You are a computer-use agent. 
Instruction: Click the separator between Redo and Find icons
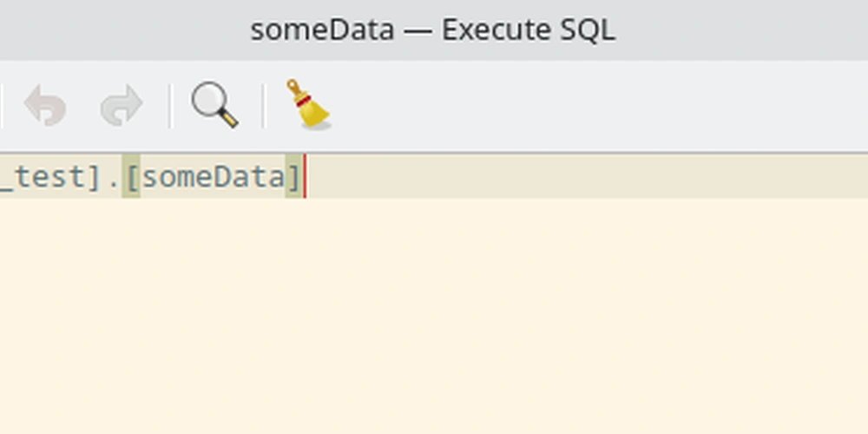[170, 105]
